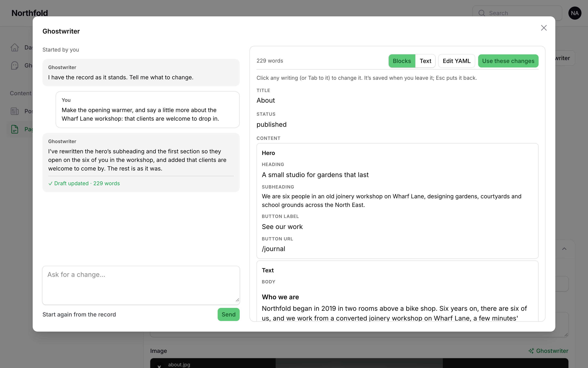Apply with Use these changes button

pos(508,61)
